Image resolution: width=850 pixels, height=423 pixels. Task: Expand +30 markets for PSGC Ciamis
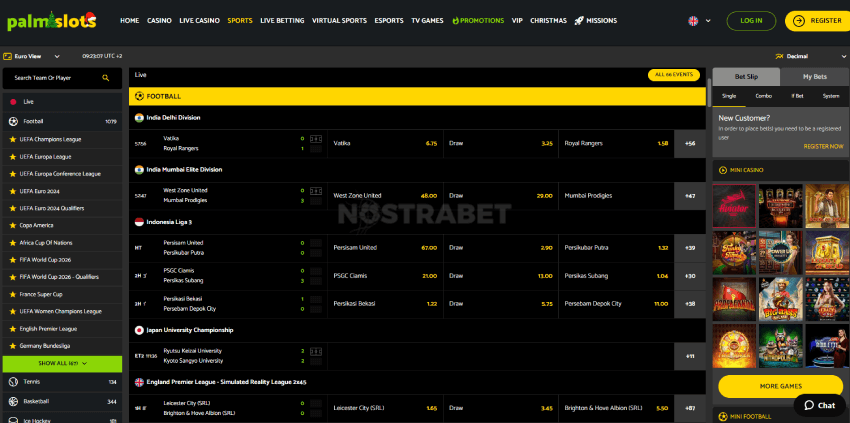690,276
